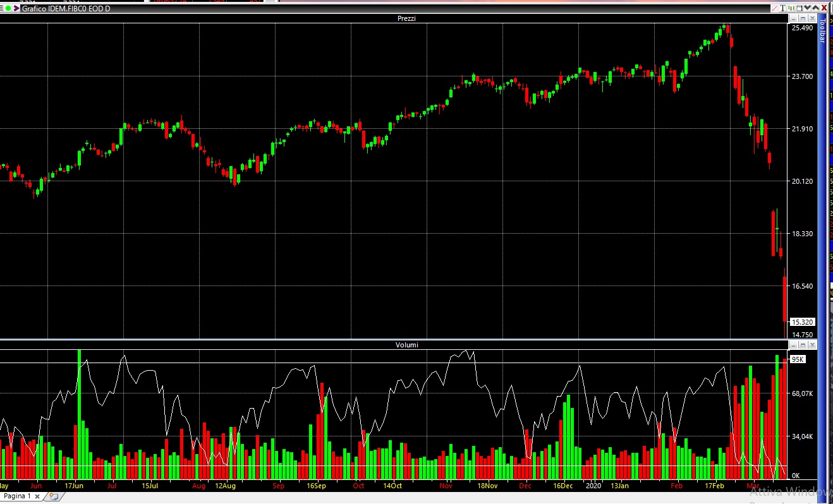Click the 18Nov date label
This screenshot has width=833, height=504.
coord(487,486)
